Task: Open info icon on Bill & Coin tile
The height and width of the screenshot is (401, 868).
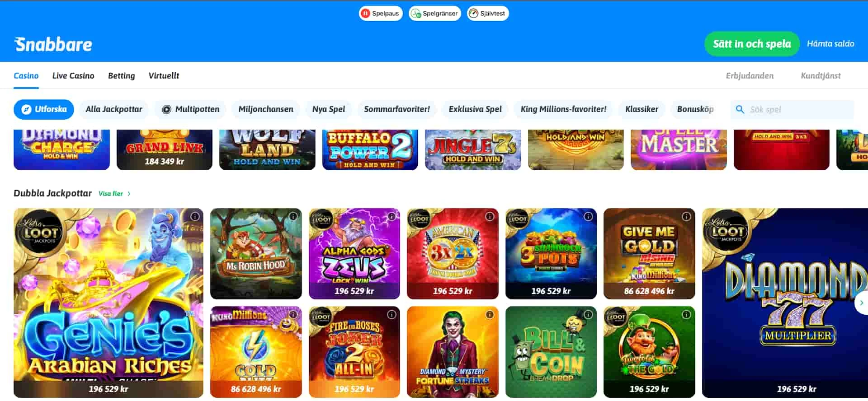Action: (588, 315)
